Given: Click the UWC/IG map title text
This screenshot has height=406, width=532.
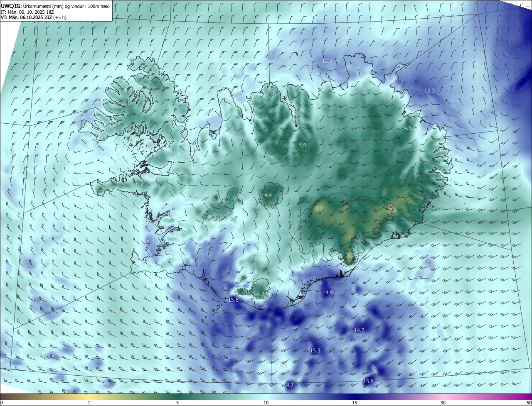Looking at the screenshot, I should pyautogui.click(x=55, y=6).
